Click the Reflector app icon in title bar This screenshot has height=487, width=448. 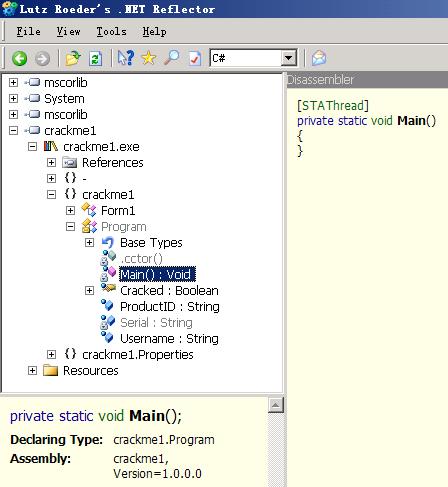9,9
